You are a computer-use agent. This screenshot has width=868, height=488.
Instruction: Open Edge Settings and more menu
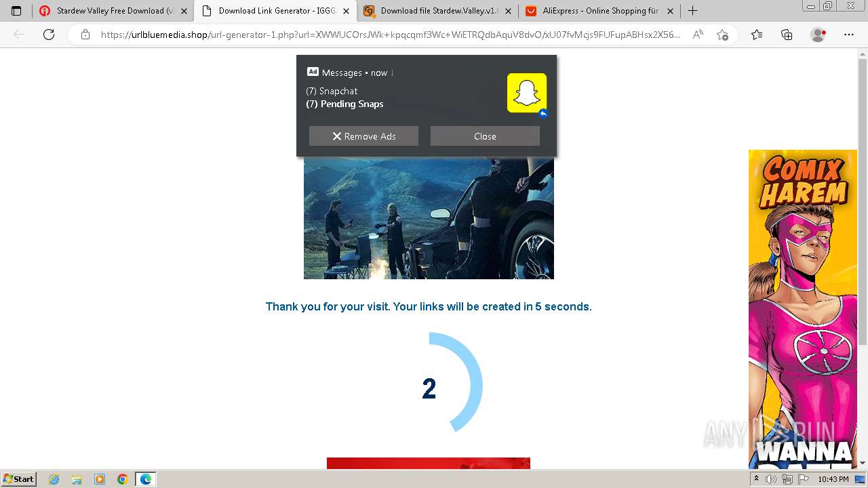[849, 35]
